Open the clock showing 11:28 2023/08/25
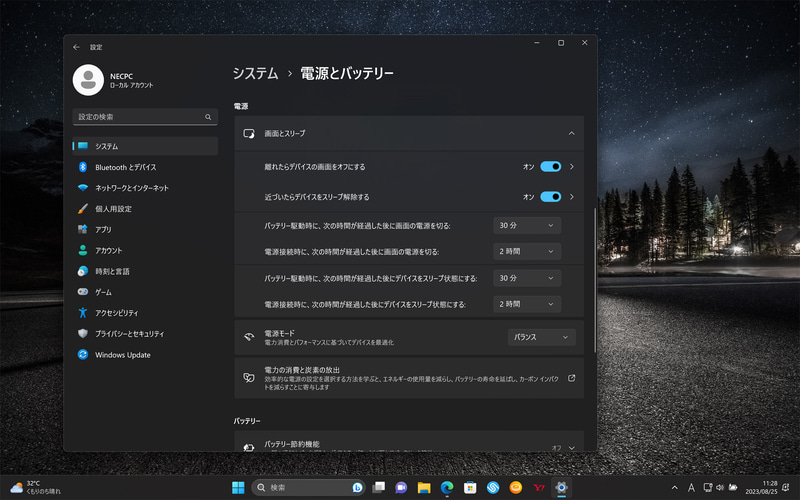Screen dimensions: 800x500 click(761, 487)
